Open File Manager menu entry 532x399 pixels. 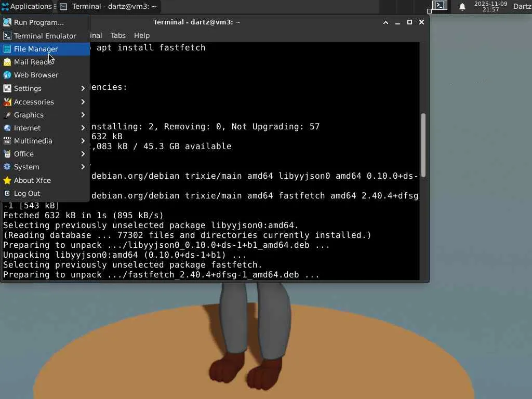[45, 49]
